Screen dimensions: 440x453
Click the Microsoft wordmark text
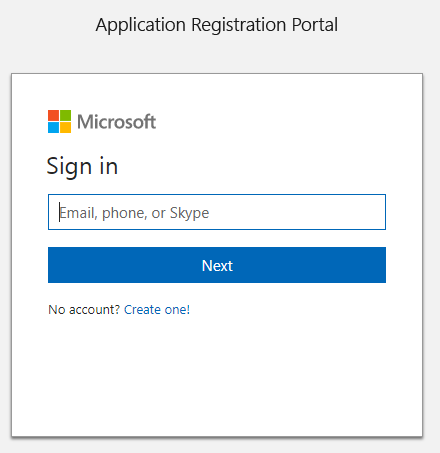[116, 122]
